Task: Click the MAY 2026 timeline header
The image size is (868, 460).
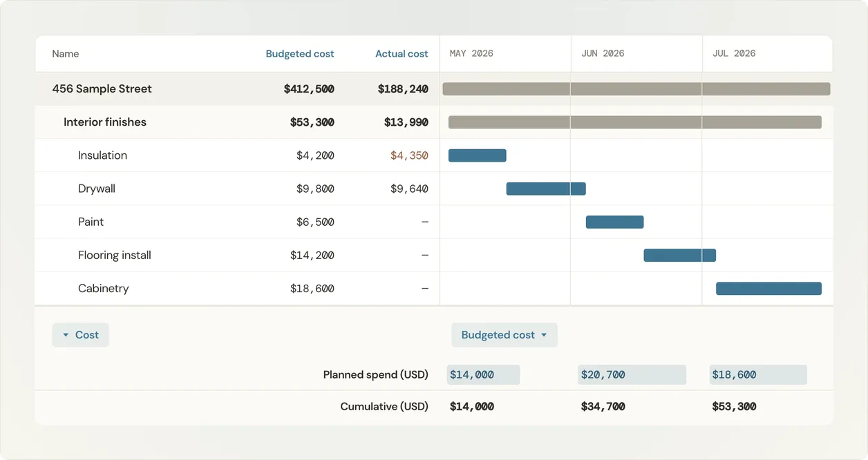Action: 471,53
